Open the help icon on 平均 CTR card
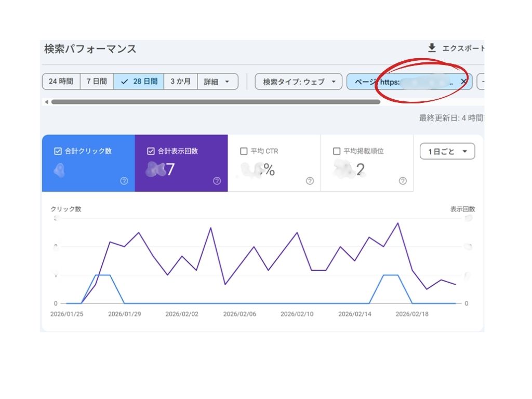The height and width of the screenshot is (399, 532). pyautogui.click(x=309, y=181)
